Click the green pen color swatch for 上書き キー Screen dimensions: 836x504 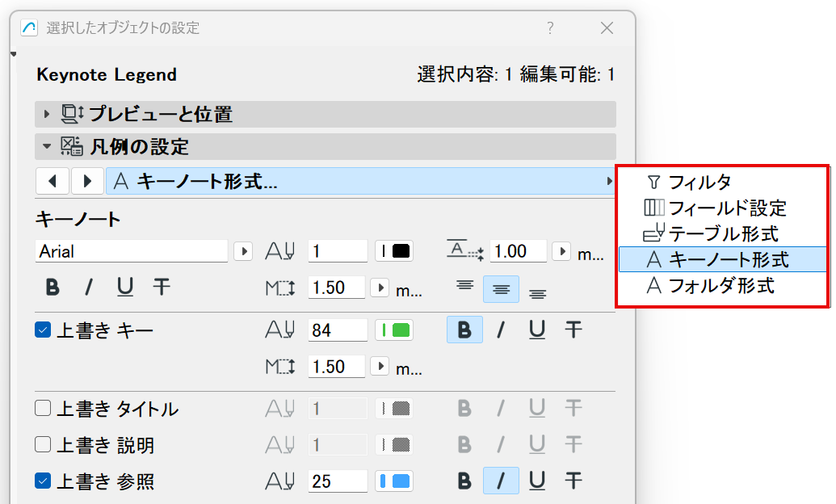(x=394, y=330)
